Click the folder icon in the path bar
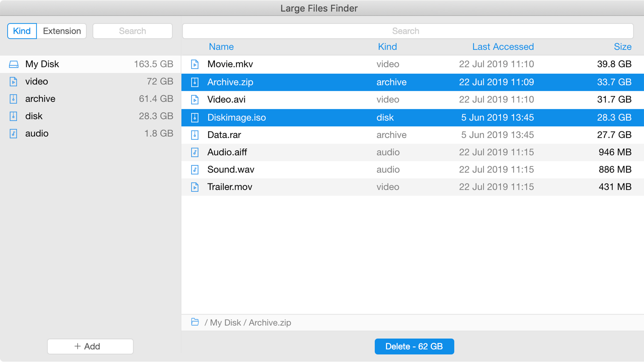Screen dimensions: 644x362 [x=195, y=322]
